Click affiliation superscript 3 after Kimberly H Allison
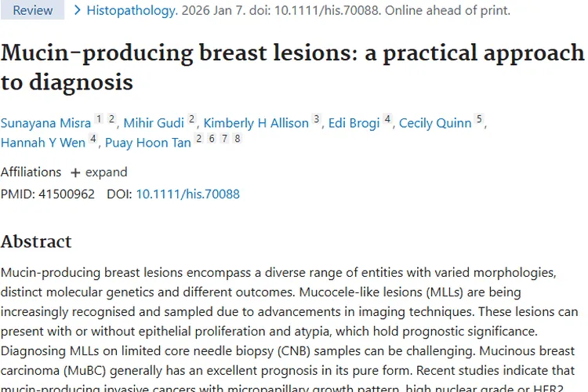This screenshot has height=392, width=588. tap(316, 119)
